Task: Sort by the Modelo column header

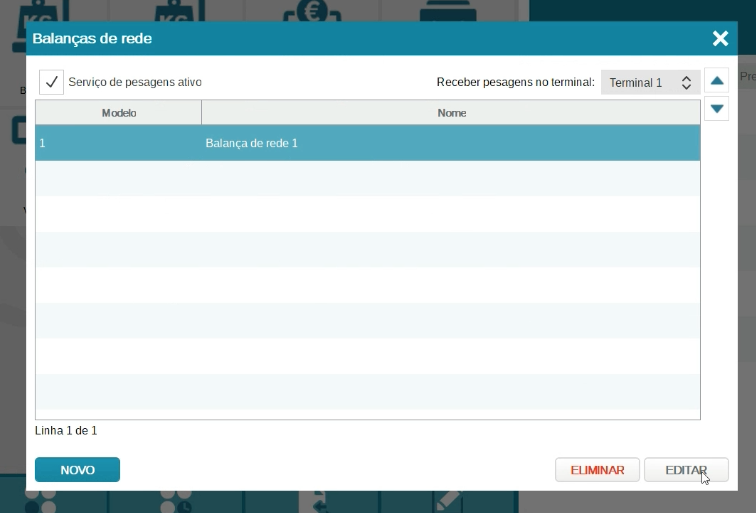Action: point(118,113)
